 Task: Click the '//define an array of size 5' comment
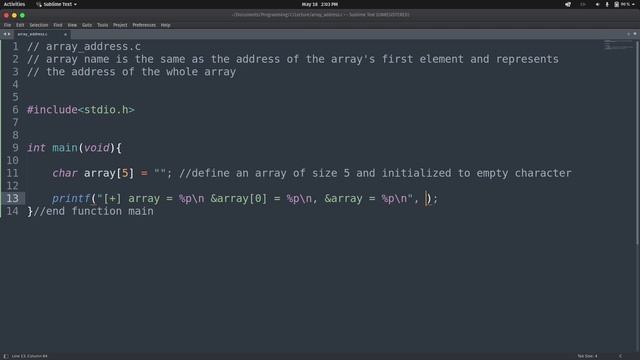pos(264,173)
